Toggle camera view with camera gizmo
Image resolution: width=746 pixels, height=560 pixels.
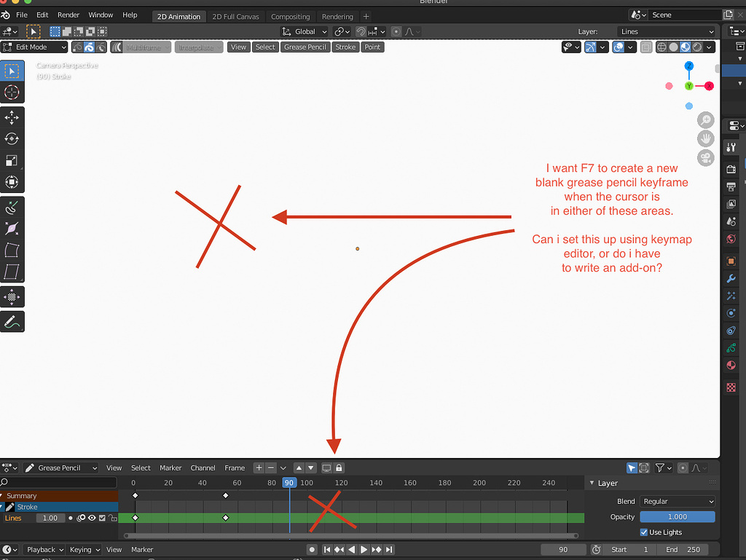click(x=705, y=158)
